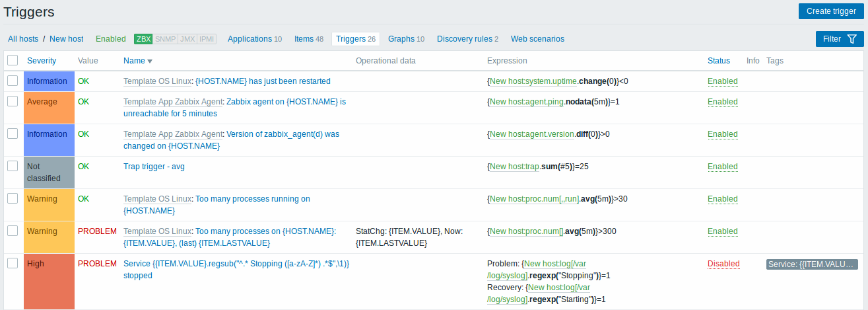Click 'New host:trap' expression item link
This screenshot has width=868, height=310.
pos(514,167)
